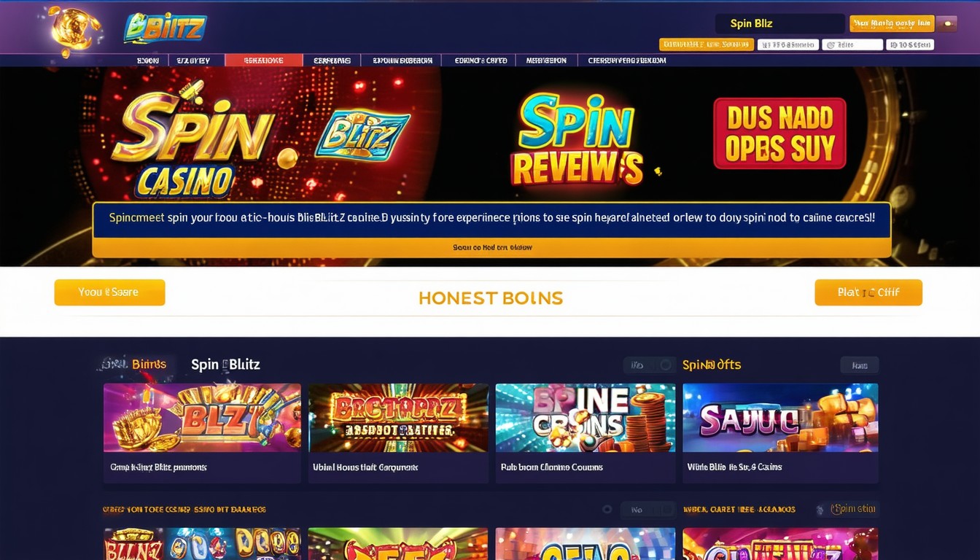Select the red highlighted navigation tab
Viewport: 980px width, 560px height.
[264, 61]
